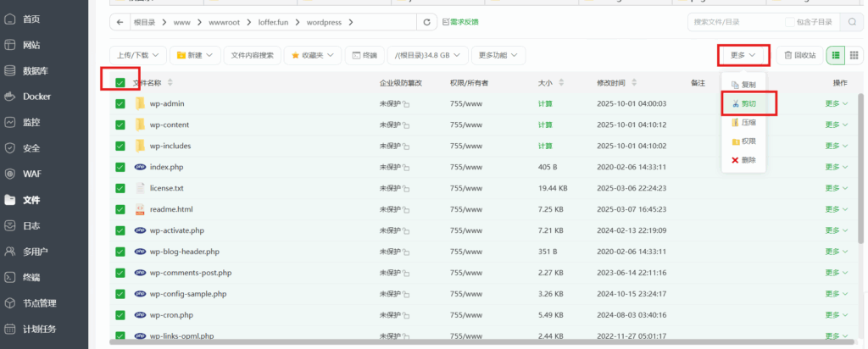Image resolution: width=868 pixels, height=349 pixels.
Task: Click 文件内容搜索 file content search button
Action: pos(252,55)
